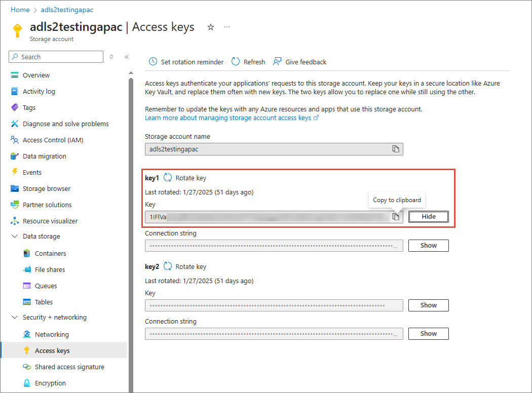
Task: Click the sidebar scrollbar up arrow
Action: pos(131,73)
